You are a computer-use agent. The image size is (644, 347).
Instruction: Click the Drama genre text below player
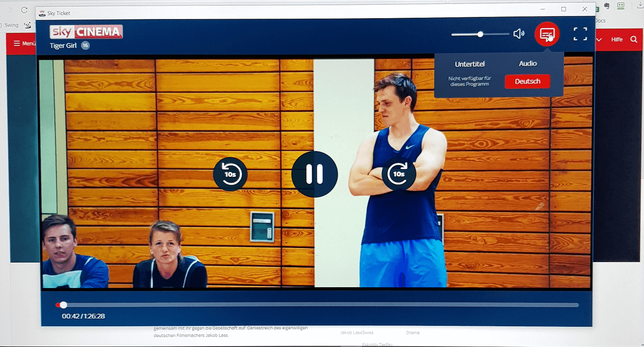413,333
